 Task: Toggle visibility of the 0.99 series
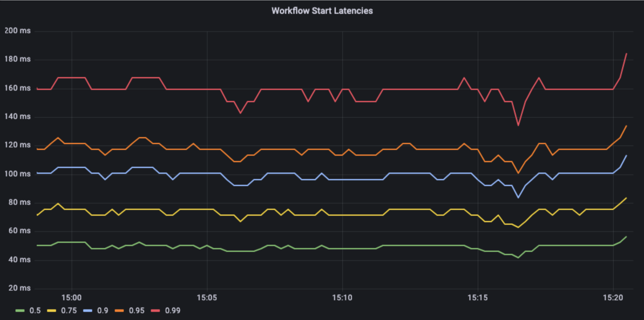(173, 311)
